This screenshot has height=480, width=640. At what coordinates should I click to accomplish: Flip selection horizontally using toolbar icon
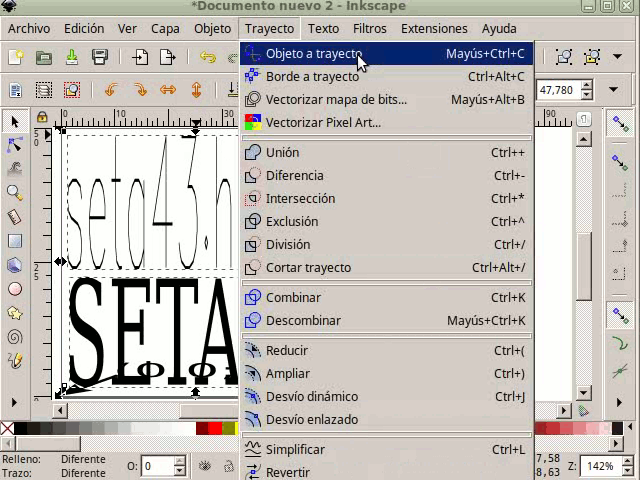(168, 90)
